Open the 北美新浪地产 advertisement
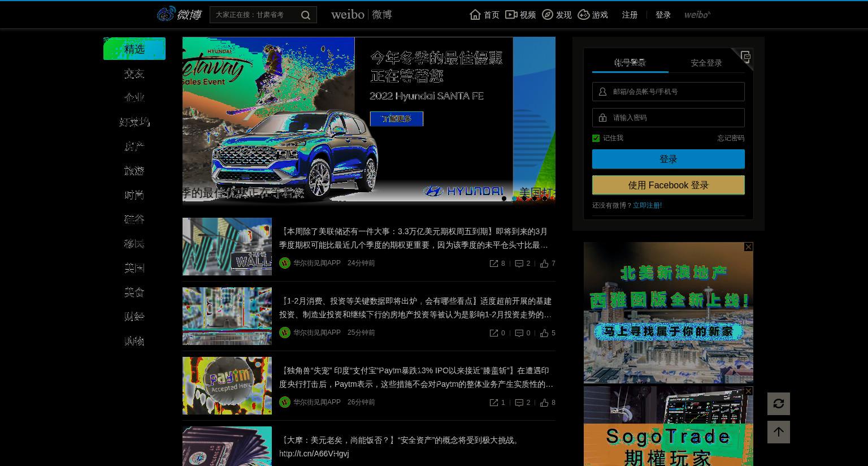Image resolution: width=868 pixels, height=466 pixels. [x=669, y=313]
